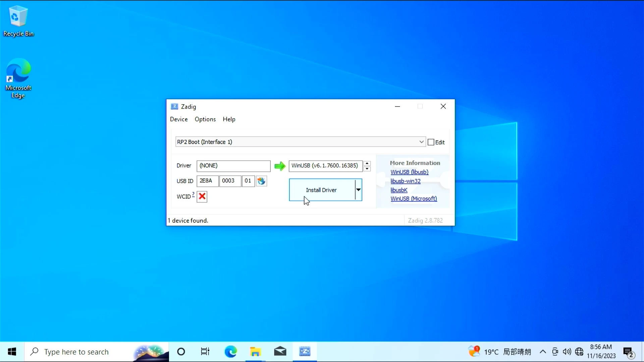The width and height of the screenshot is (644, 362).
Task: Step driver selection down with arrow
Action: point(367,169)
